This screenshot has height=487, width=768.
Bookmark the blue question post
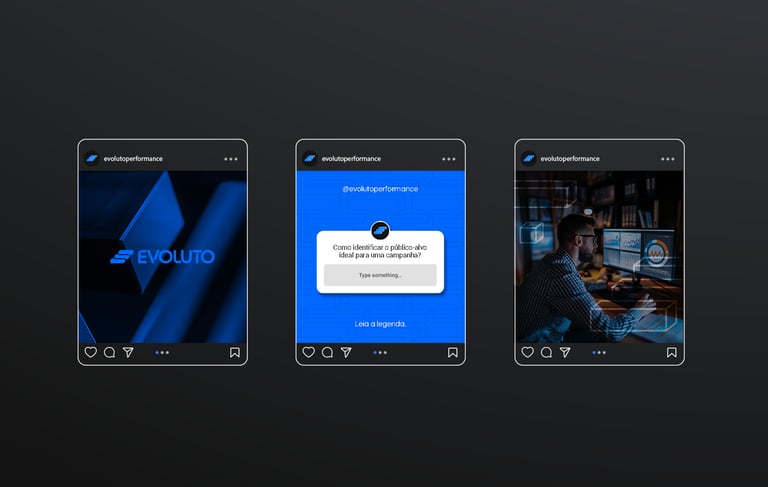[453, 352]
